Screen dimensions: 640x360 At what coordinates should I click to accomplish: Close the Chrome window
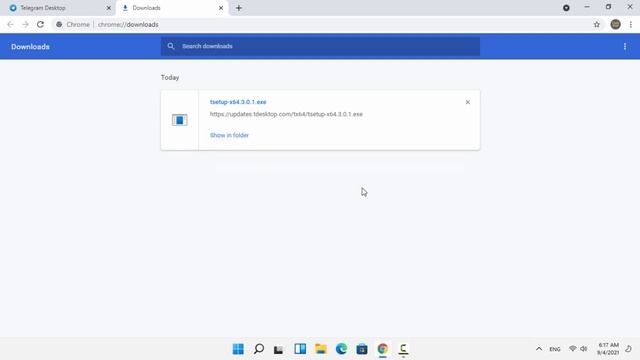(630, 7)
